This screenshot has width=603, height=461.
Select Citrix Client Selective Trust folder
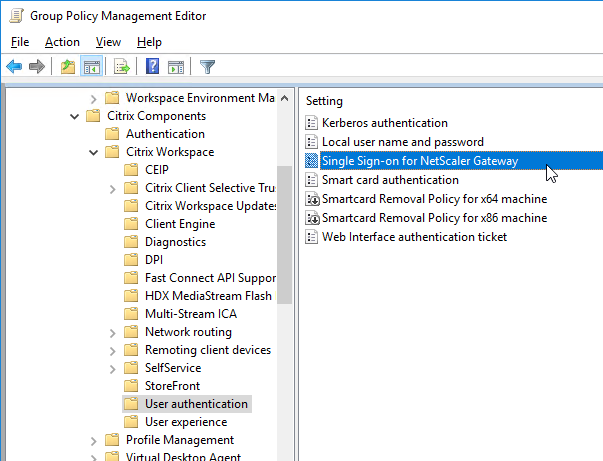tap(210, 188)
